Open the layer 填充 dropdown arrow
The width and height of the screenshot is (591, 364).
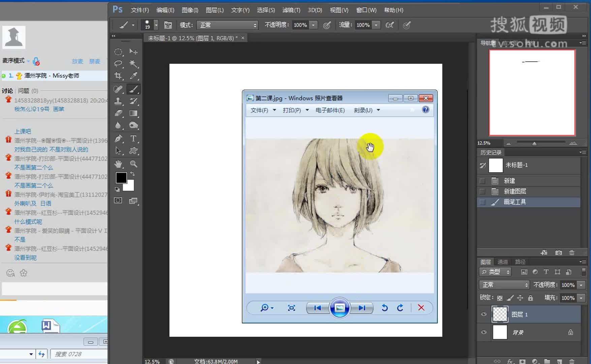tap(581, 298)
